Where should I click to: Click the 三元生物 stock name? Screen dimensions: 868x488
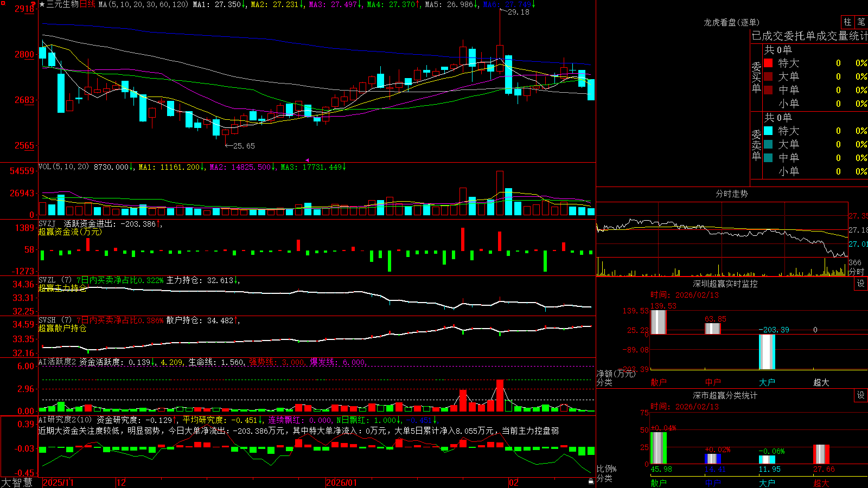pyautogui.click(x=62, y=4)
